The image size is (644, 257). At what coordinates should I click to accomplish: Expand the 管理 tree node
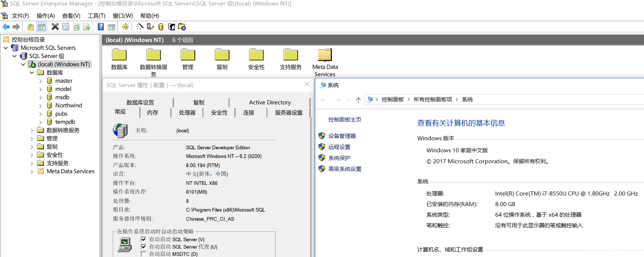click(x=32, y=138)
